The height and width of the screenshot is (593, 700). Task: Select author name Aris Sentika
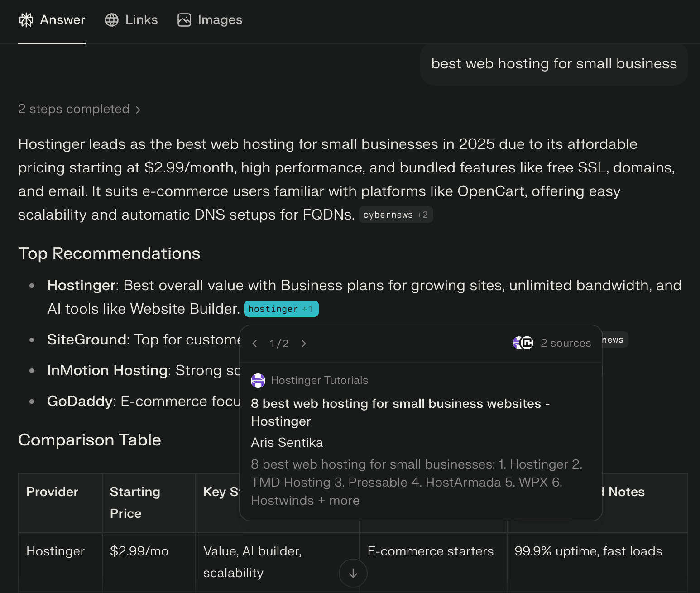287,442
